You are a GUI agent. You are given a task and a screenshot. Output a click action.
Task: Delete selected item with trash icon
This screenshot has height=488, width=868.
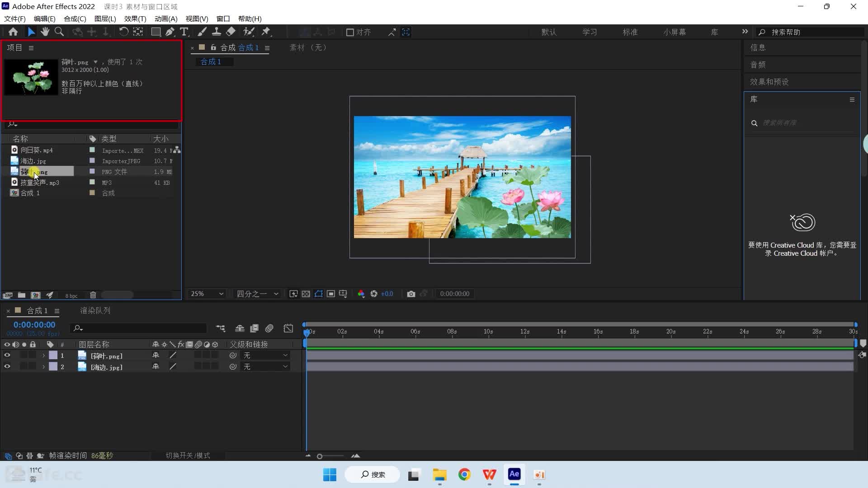93,295
